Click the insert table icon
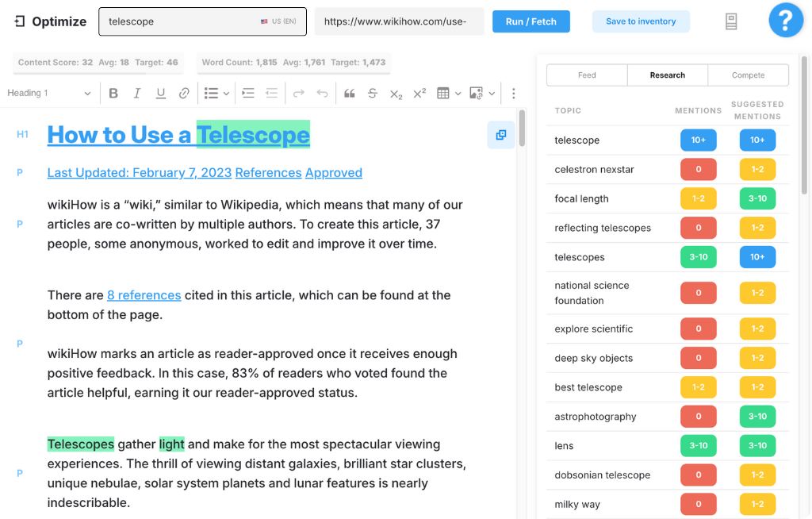 (x=442, y=94)
